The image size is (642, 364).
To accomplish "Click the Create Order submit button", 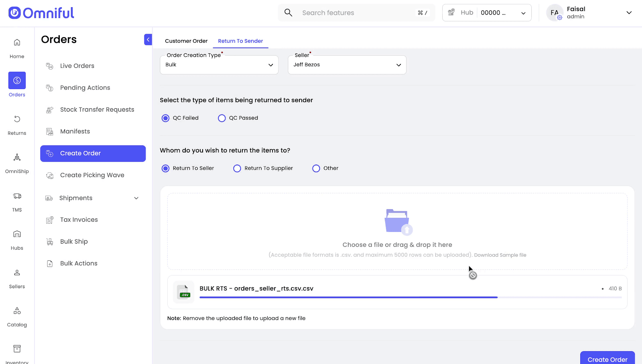I will pos(607,359).
